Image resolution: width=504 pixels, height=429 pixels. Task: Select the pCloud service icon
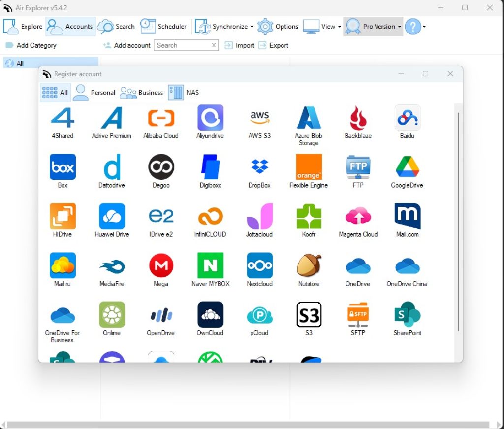(259, 315)
